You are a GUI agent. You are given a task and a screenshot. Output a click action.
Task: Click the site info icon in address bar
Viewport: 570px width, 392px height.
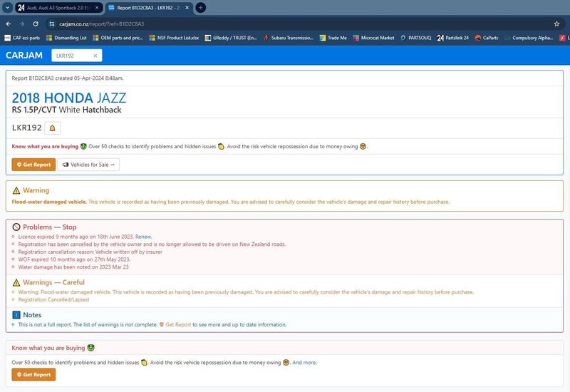coord(51,24)
